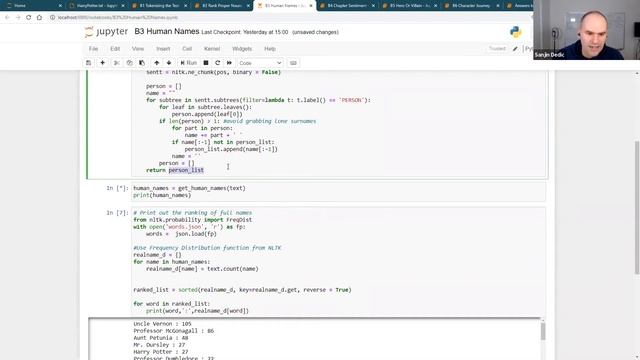Insert a cell below with plus icon
640x360 pixels.
tap(102, 63)
